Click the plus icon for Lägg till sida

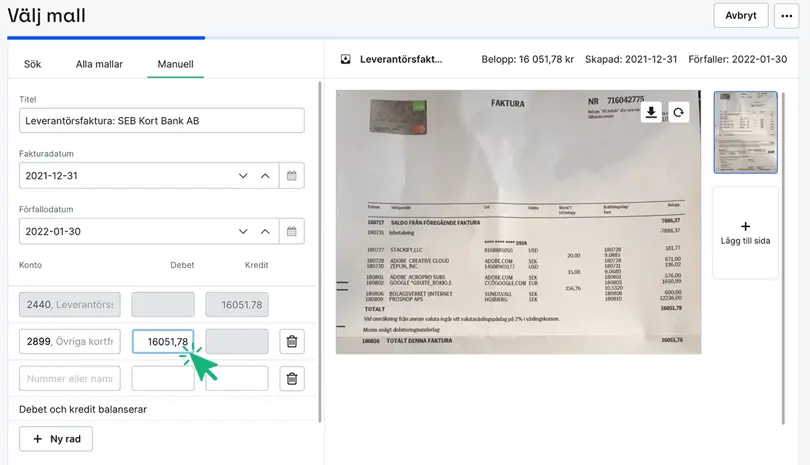pos(745,226)
